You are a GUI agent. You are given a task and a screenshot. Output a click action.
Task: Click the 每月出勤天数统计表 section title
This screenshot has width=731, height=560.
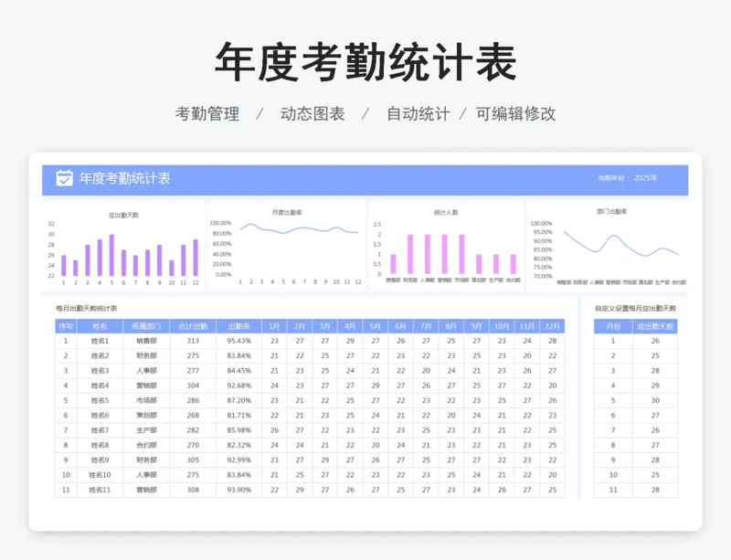(87, 309)
